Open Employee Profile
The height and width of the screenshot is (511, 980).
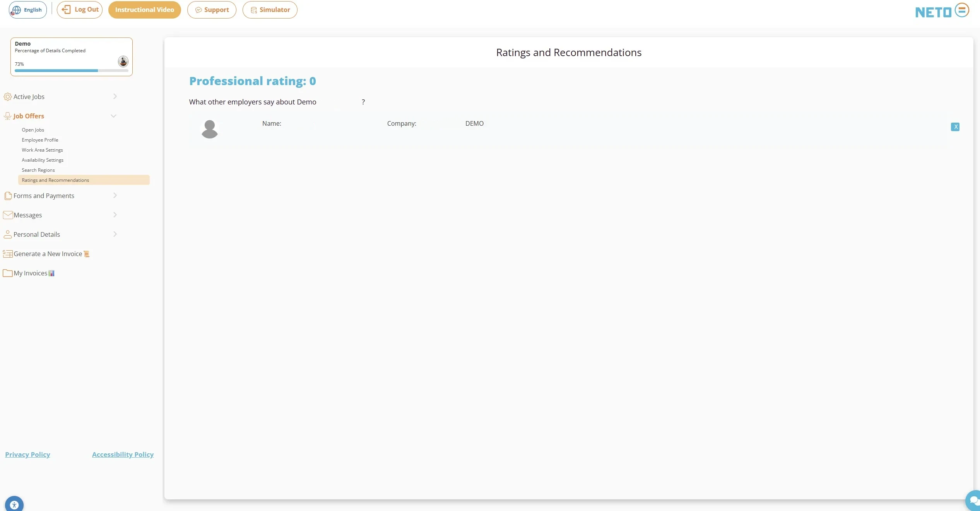40,140
